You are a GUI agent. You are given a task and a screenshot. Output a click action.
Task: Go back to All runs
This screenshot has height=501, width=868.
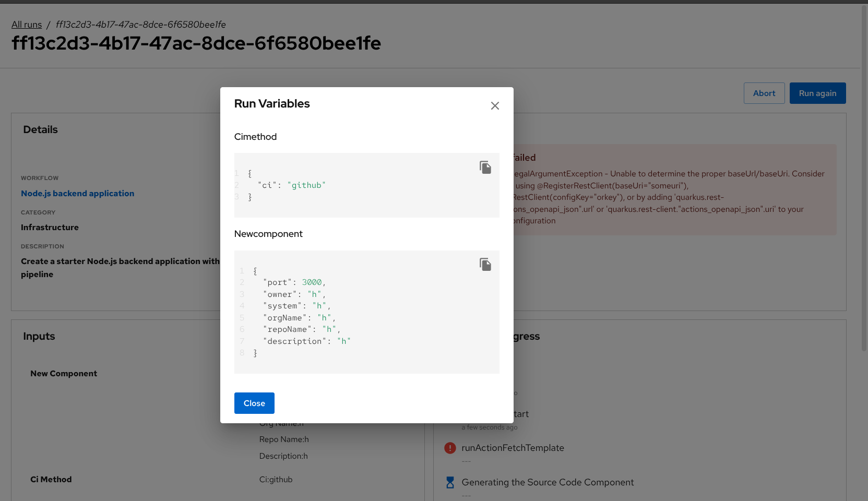27,25
